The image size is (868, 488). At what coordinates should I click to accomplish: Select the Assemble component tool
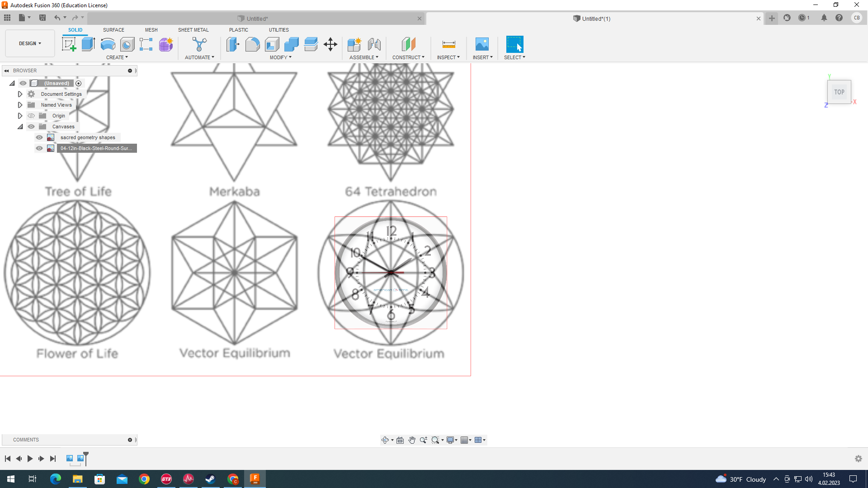tap(355, 44)
